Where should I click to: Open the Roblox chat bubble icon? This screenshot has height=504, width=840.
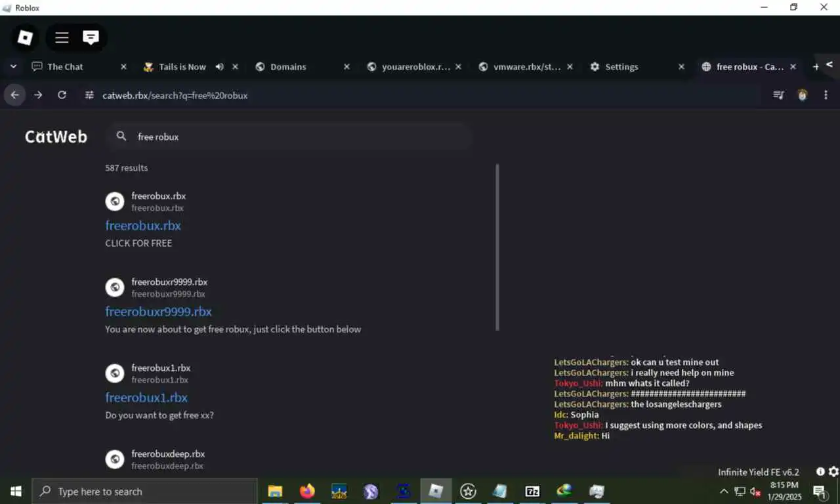91,37
